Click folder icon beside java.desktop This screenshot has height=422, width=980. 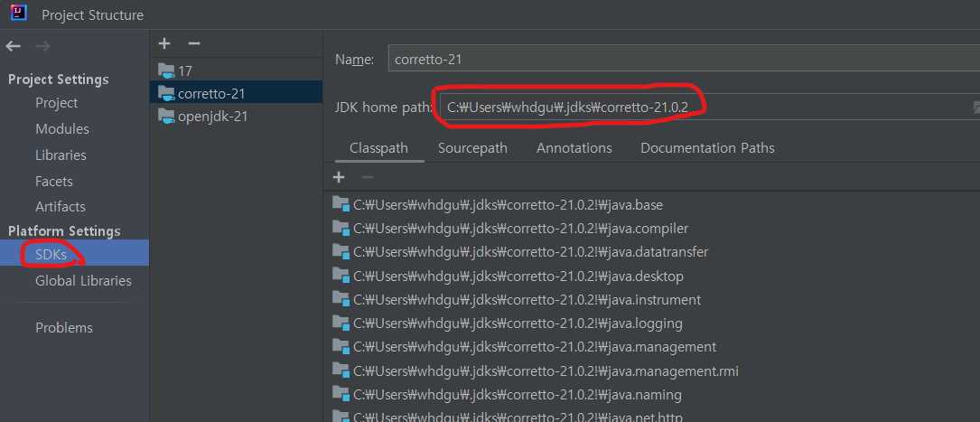[x=341, y=275]
